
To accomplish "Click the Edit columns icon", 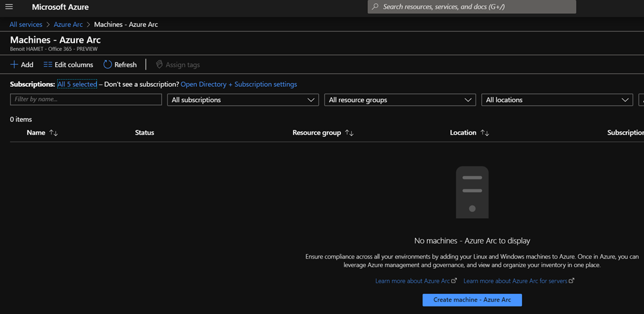I will (x=48, y=65).
